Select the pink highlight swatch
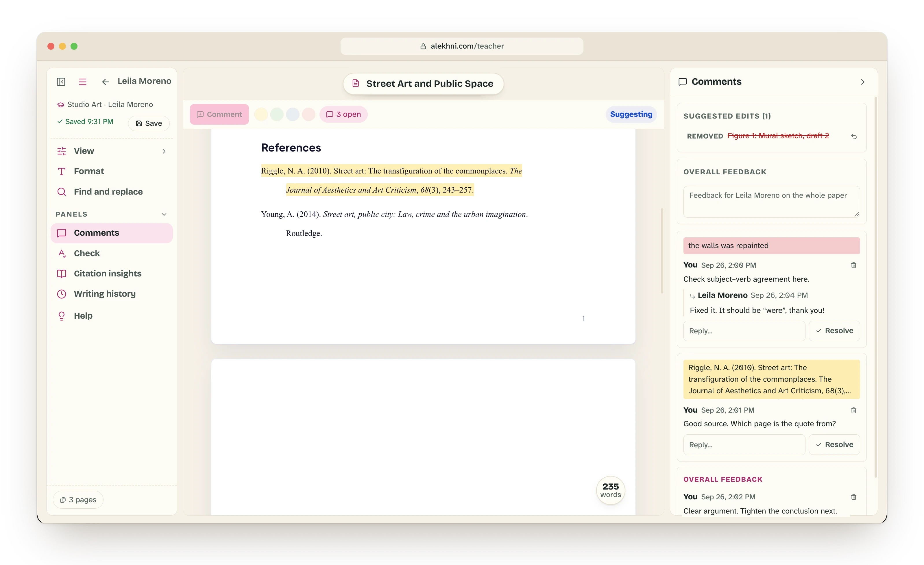This screenshot has height=565, width=924. (x=308, y=115)
